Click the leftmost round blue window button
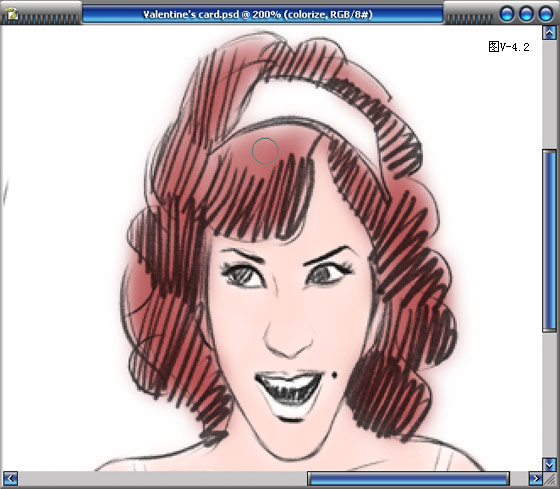Image resolution: width=560 pixels, height=489 pixels. click(507, 14)
